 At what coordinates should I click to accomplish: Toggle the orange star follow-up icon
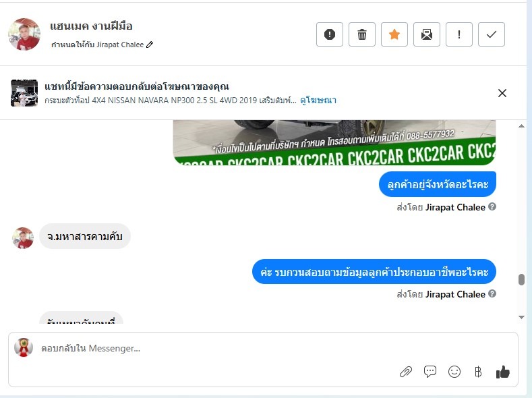[x=394, y=34]
